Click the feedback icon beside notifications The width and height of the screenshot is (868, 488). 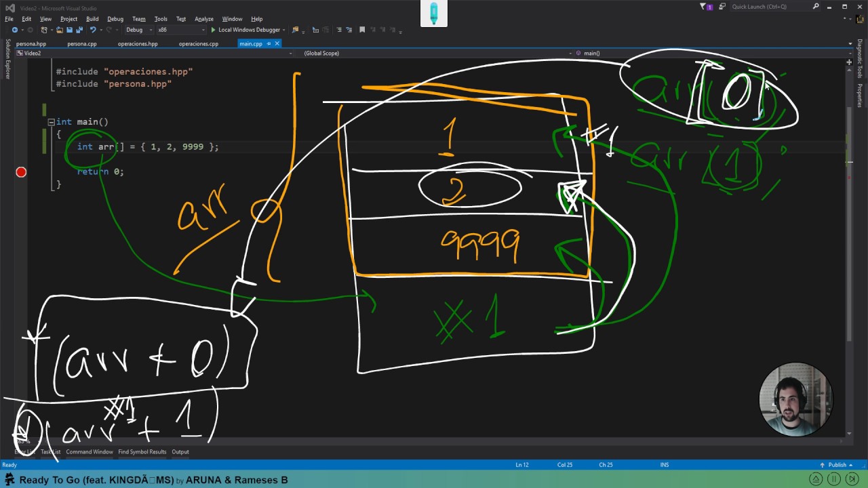point(722,6)
